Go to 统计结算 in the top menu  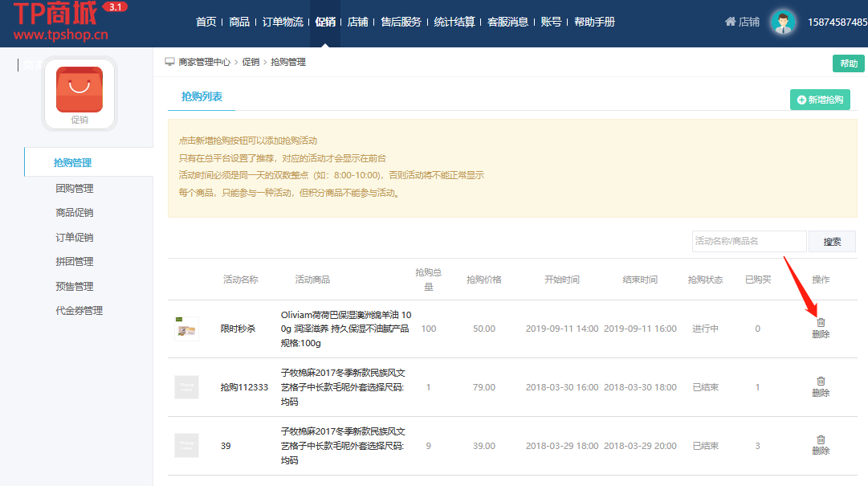[454, 22]
